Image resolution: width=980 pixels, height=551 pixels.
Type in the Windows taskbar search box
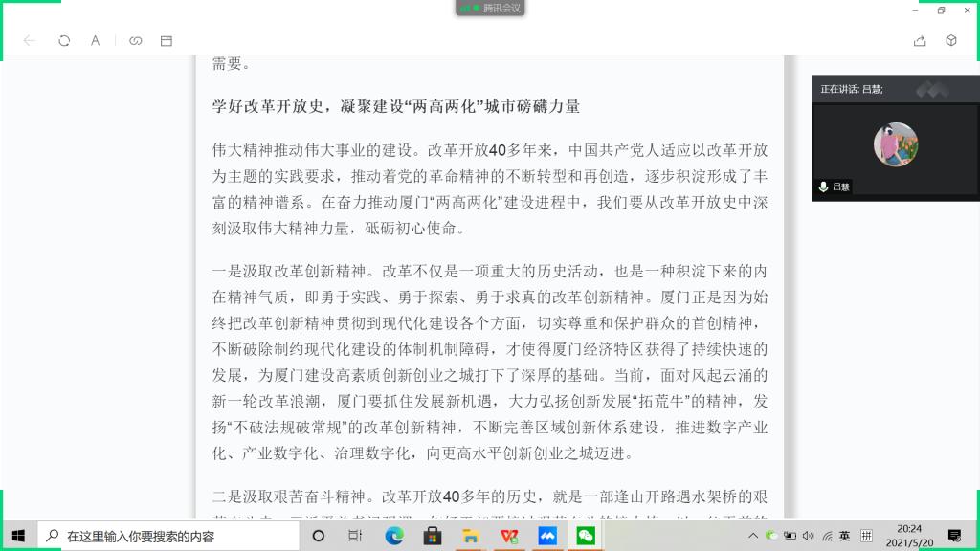click(172, 537)
